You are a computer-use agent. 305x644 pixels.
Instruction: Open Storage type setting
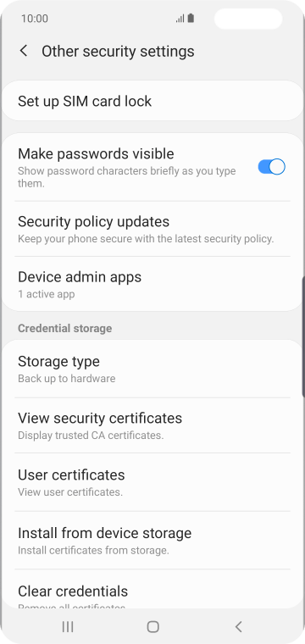tap(152, 369)
